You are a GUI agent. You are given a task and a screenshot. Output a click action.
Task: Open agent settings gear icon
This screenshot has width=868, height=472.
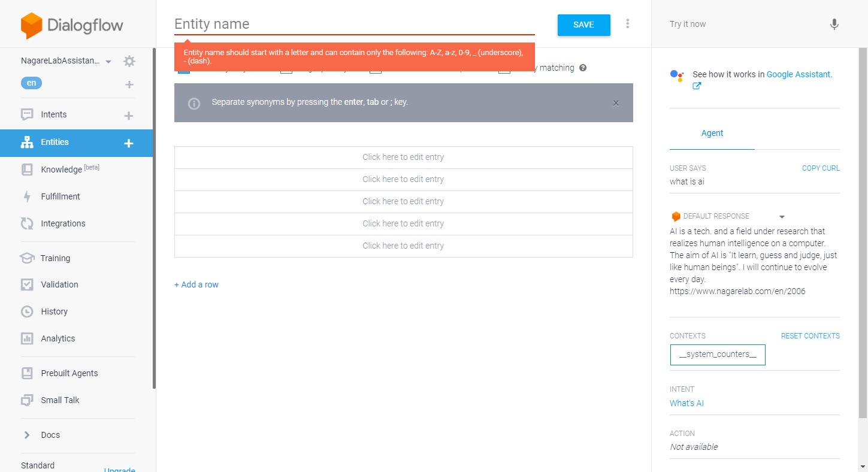(129, 61)
